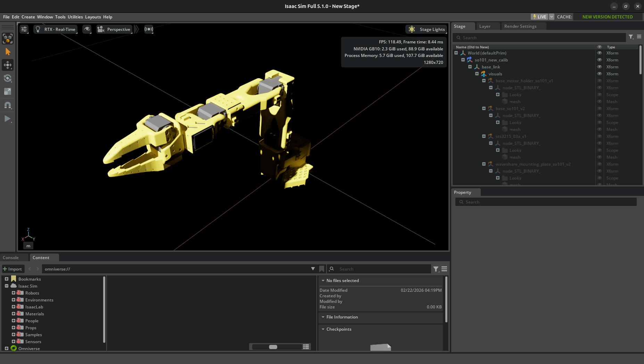Open the Stage Lights button

tap(426, 29)
